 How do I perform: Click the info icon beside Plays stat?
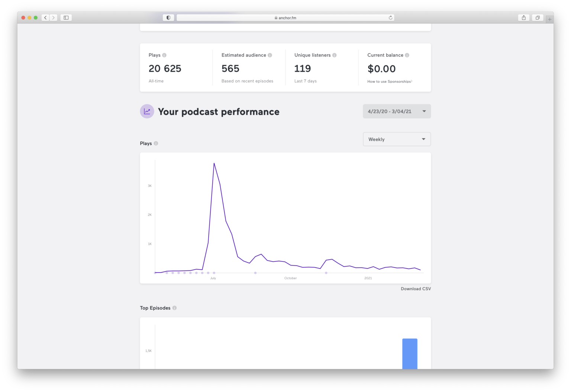[164, 55]
